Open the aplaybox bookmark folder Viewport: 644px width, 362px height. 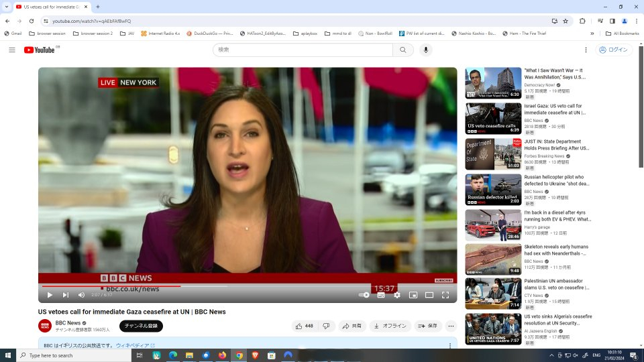coord(305,34)
